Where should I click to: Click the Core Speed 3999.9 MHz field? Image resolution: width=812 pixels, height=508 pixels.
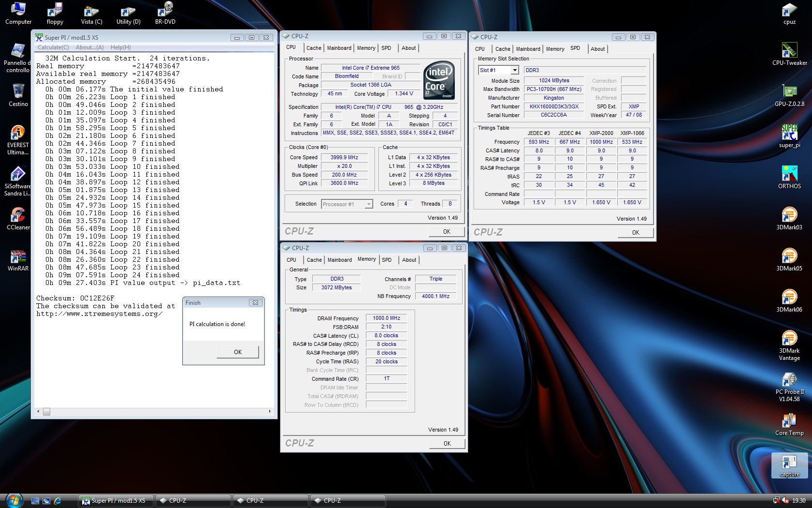click(344, 157)
